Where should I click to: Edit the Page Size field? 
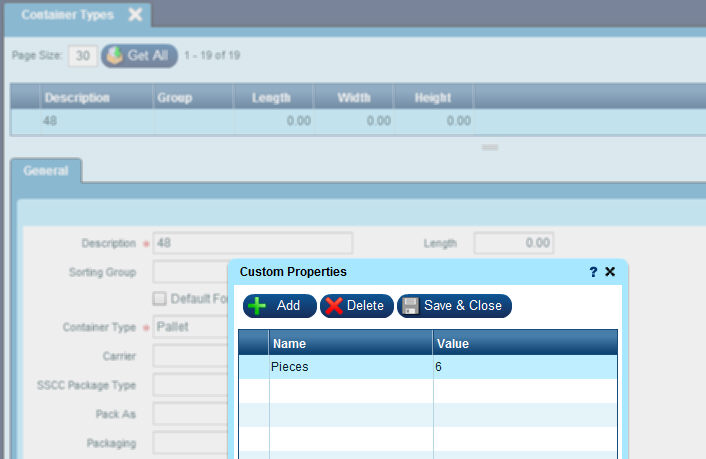coord(82,56)
